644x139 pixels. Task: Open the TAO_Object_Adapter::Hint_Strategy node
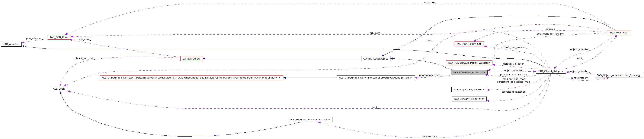click(619, 75)
